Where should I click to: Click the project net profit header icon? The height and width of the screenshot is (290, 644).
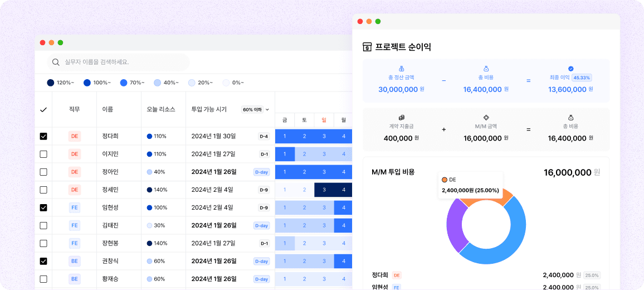pos(367,47)
